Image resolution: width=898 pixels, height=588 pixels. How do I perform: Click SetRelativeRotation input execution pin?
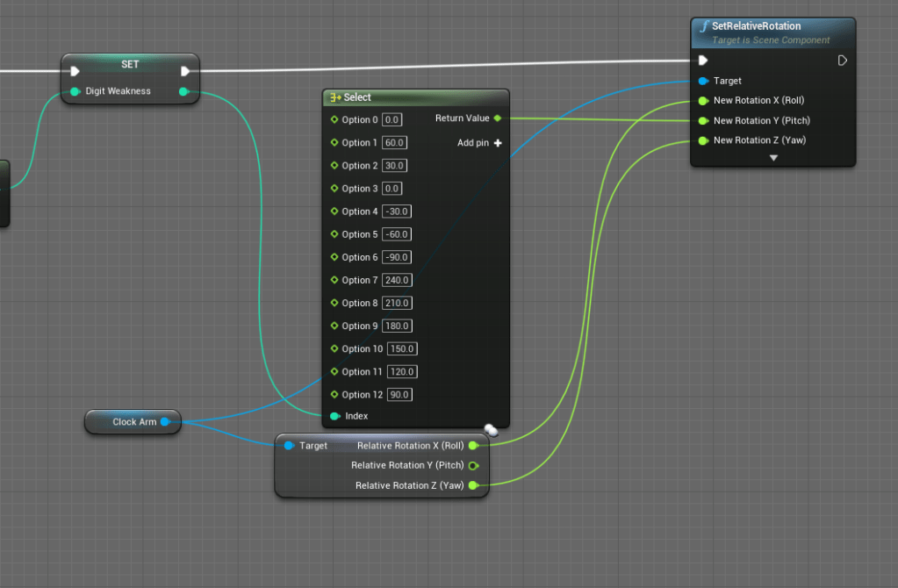click(x=702, y=61)
